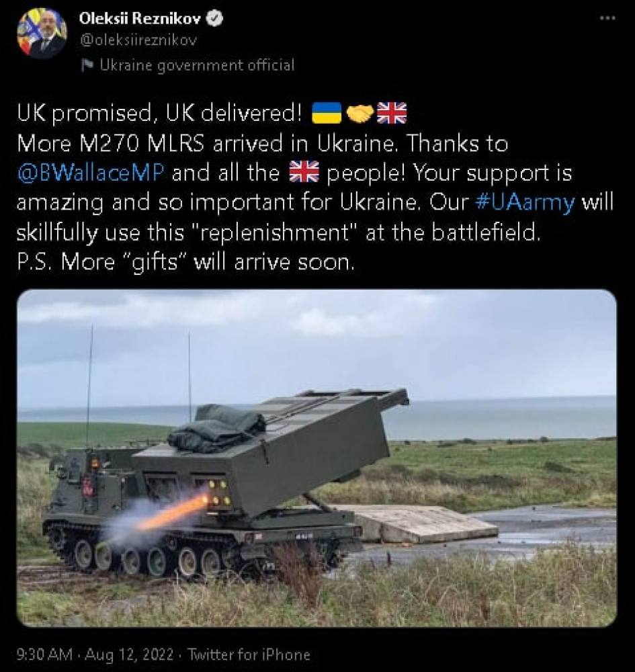Click the UK flag emoji before "people!"

coord(303,172)
